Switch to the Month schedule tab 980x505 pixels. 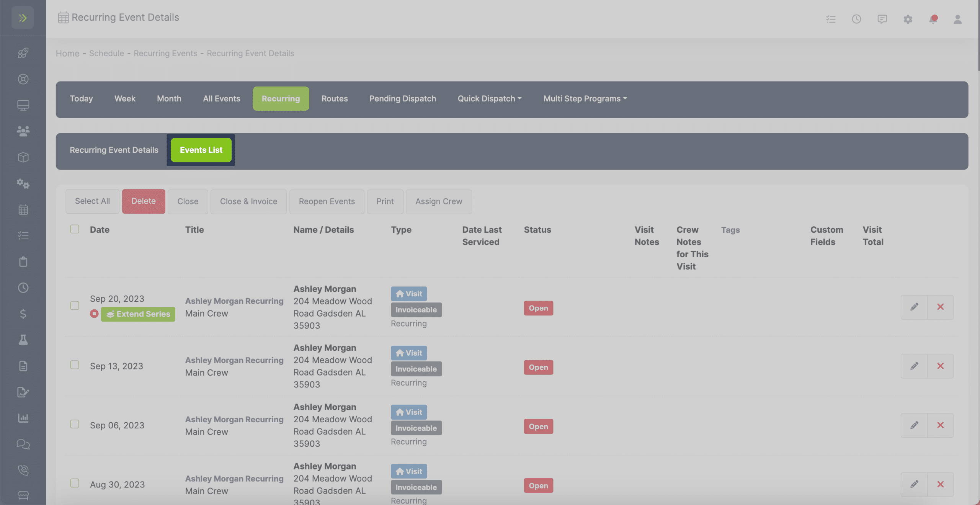point(169,99)
